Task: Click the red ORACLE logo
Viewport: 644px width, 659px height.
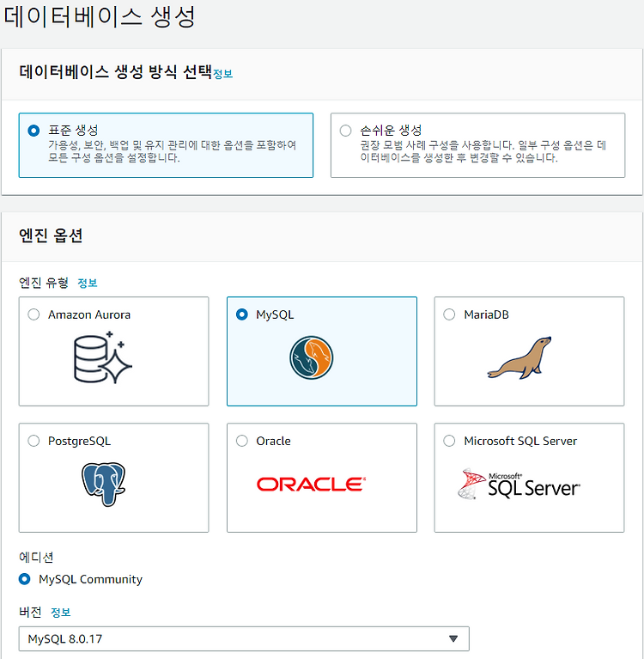Action: click(312, 485)
